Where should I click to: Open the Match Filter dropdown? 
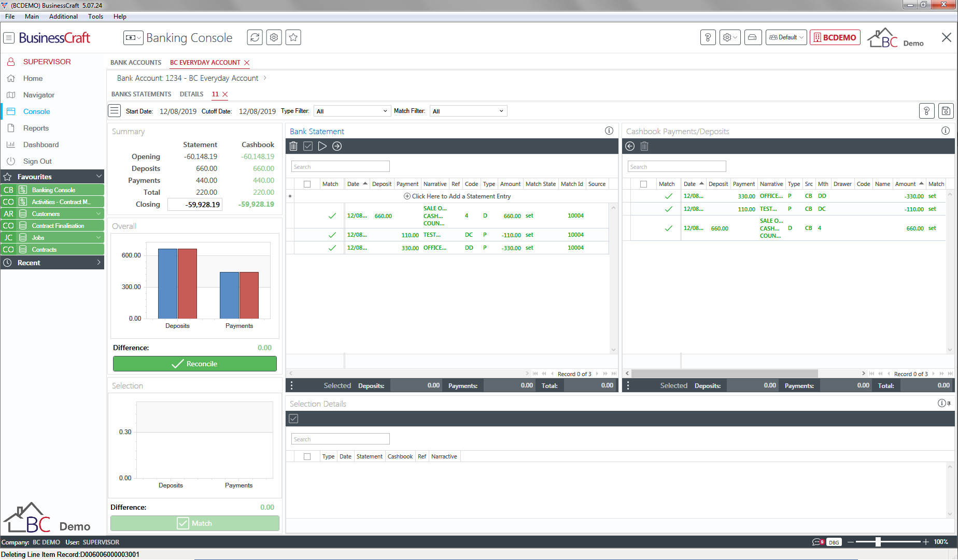(468, 111)
